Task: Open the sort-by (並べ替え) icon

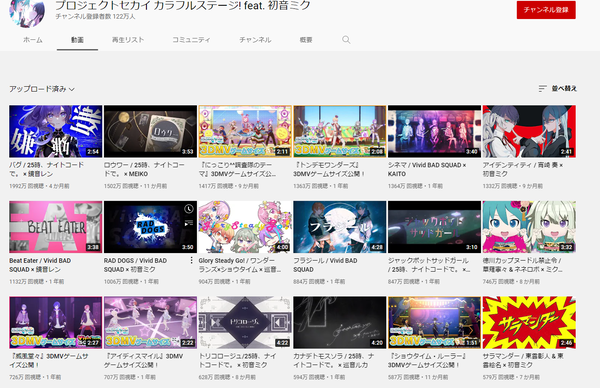Action: pos(542,89)
